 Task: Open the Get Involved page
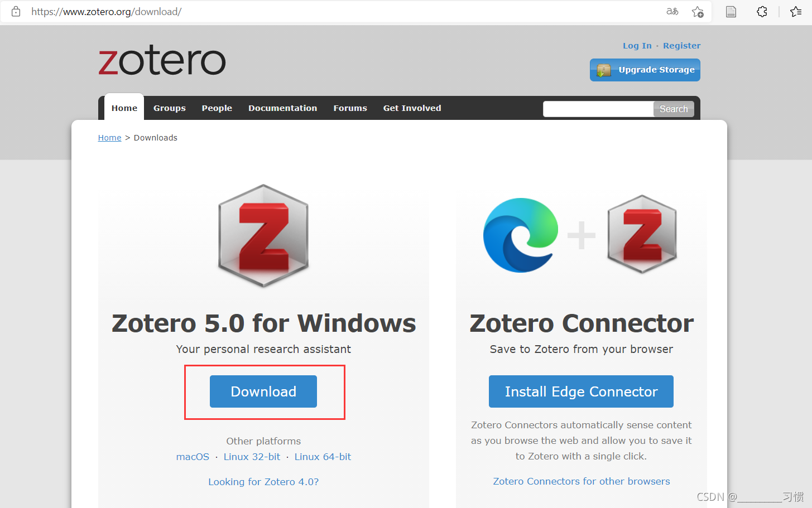pos(412,108)
